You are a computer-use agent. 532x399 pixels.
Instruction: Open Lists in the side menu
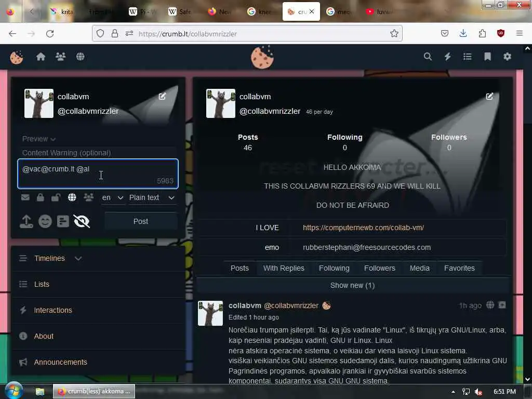tap(98, 284)
